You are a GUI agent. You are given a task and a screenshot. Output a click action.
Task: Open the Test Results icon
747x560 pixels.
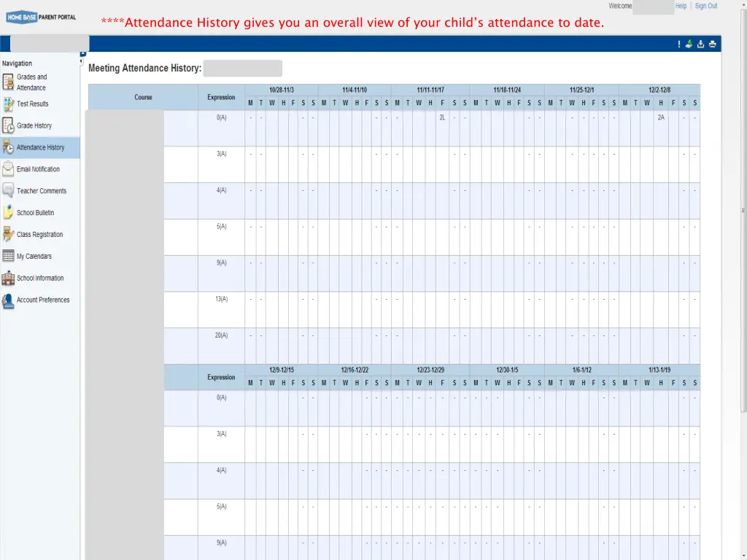8,104
